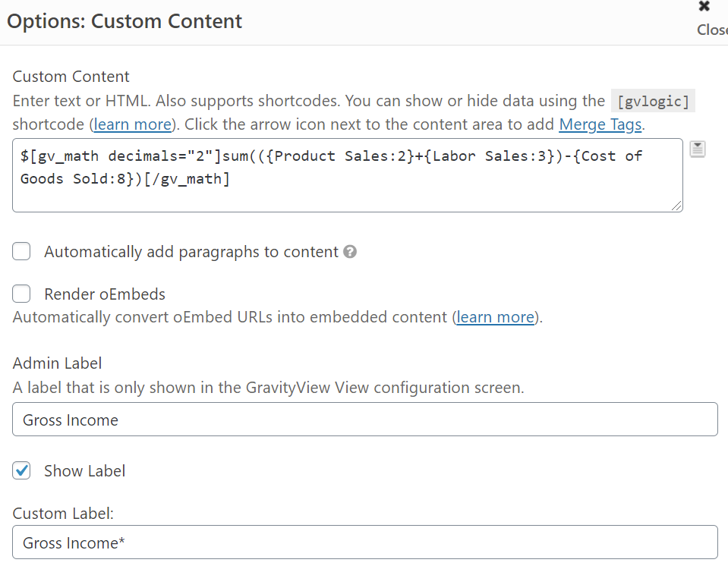
Task: Focus the Custom Label field containing Gross Income*
Action: tap(364, 542)
